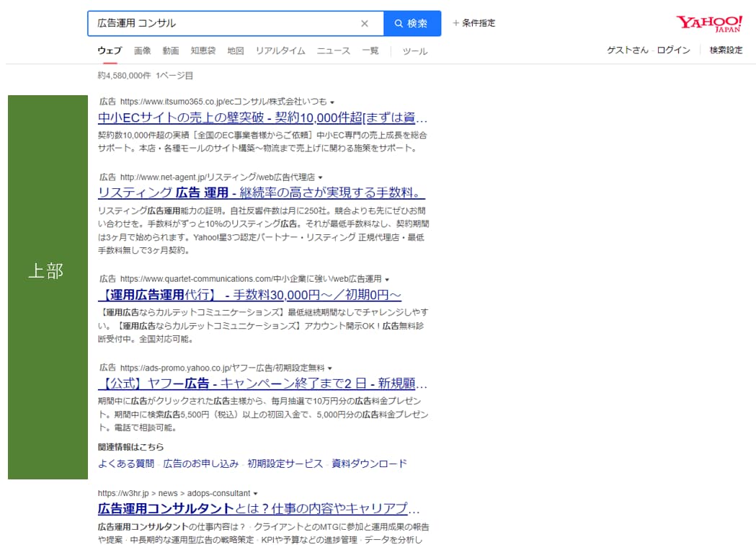Select the リアルタイム search tab
The width and height of the screenshot is (756, 545).
(280, 50)
